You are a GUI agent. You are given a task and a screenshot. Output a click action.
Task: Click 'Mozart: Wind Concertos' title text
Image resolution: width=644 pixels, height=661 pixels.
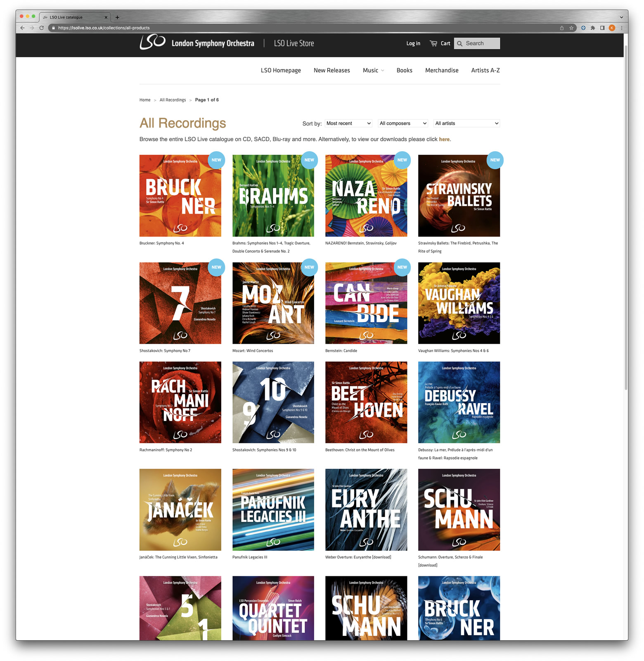pyautogui.click(x=253, y=351)
